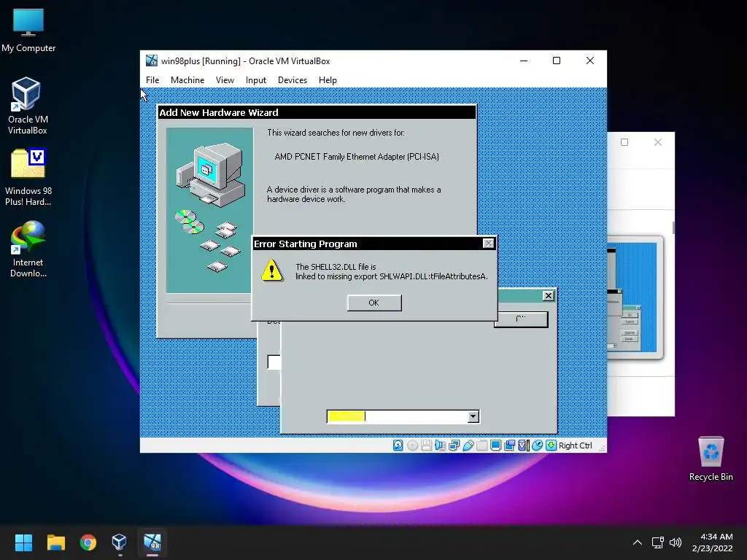
Task: Expand the combo box dropdown arrow
Action: point(473,416)
